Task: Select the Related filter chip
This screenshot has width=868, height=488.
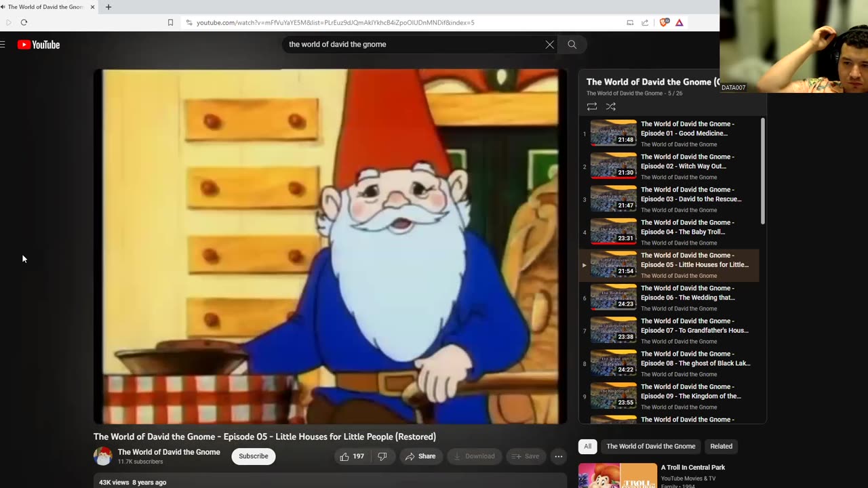Action: pos(722,446)
